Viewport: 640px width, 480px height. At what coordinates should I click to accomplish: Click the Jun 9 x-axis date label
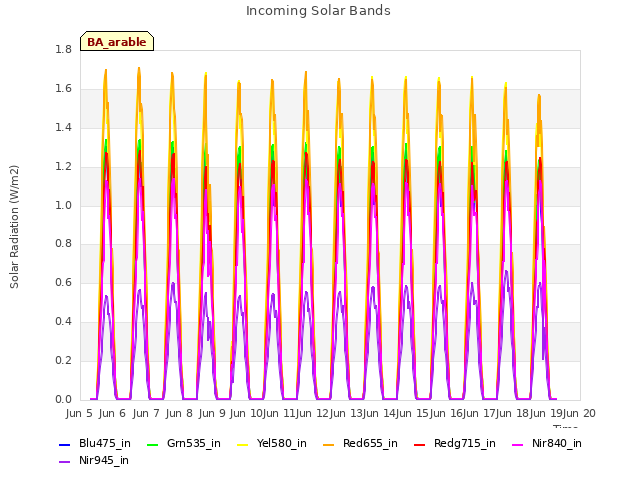pyautogui.click(x=212, y=413)
